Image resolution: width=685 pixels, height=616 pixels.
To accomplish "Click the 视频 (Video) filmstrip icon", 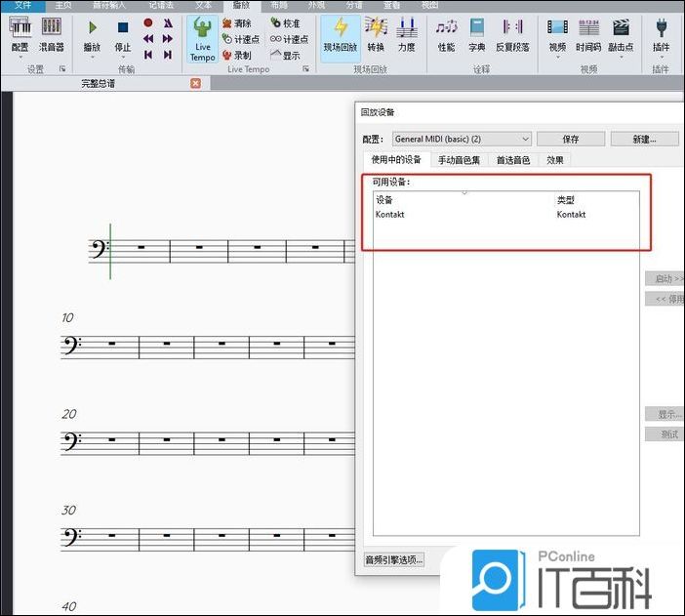I will click(x=556, y=34).
